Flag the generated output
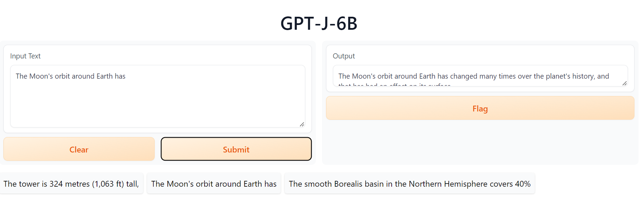644x200 pixels. point(479,108)
